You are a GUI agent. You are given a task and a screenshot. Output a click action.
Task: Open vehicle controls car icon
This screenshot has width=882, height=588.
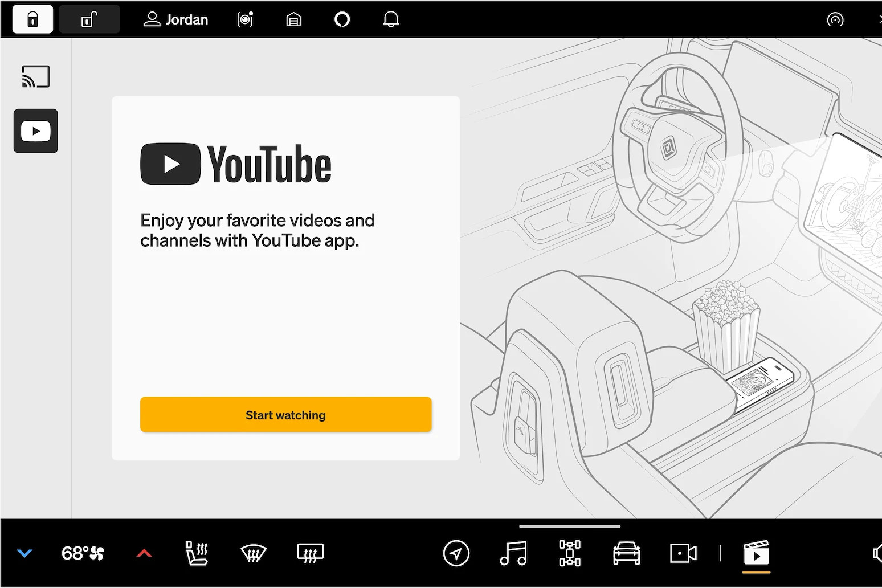coord(626,553)
